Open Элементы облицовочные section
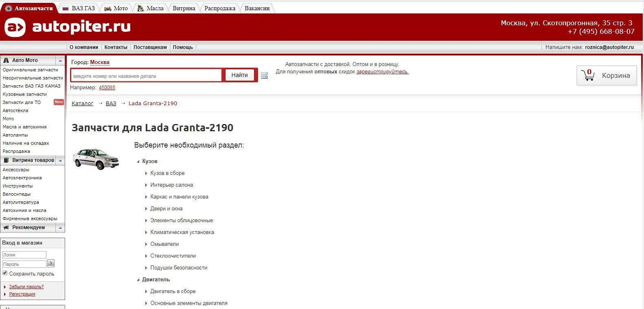This screenshot has height=309, width=644. (182, 221)
